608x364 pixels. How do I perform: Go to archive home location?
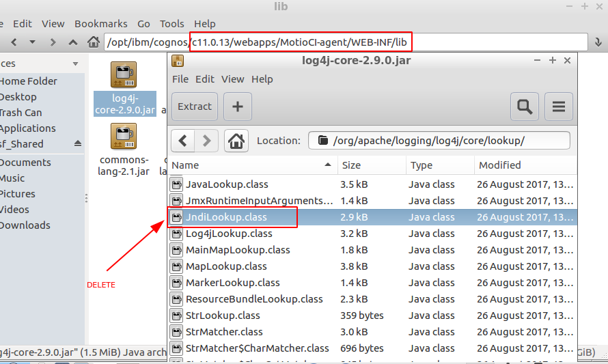point(236,140)
